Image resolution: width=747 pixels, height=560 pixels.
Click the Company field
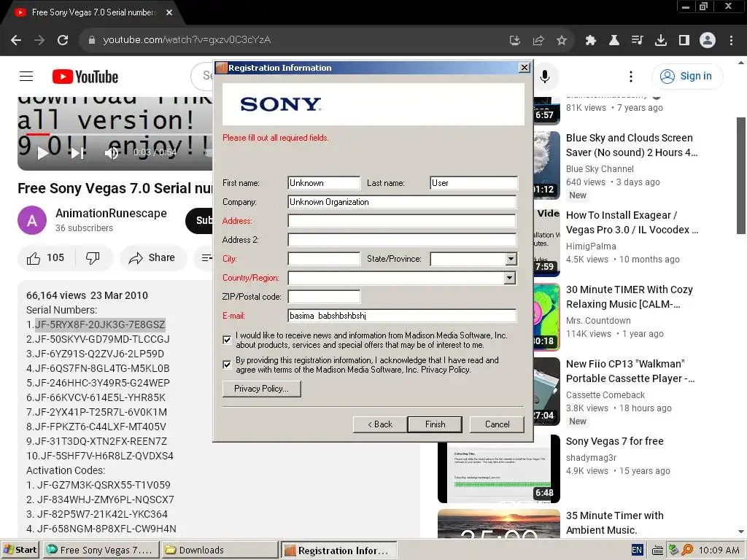[402, 202]
